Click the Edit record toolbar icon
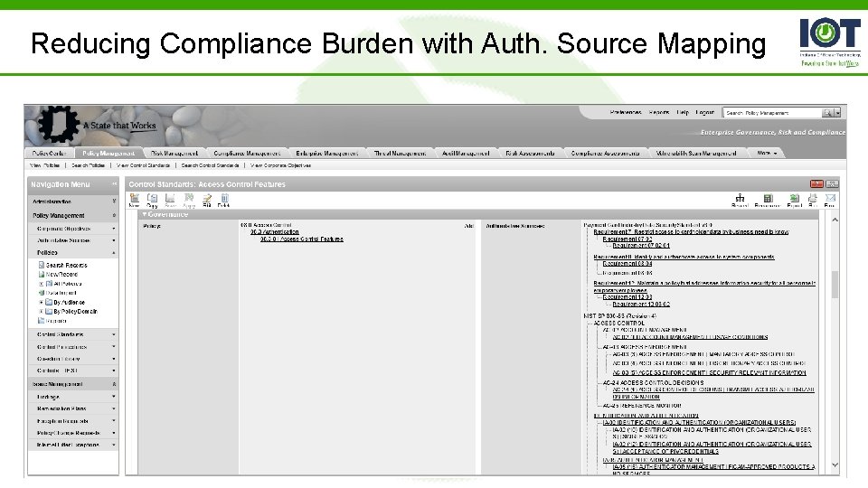Viewport: 868px width, 488px height. (x=207, y=198)
